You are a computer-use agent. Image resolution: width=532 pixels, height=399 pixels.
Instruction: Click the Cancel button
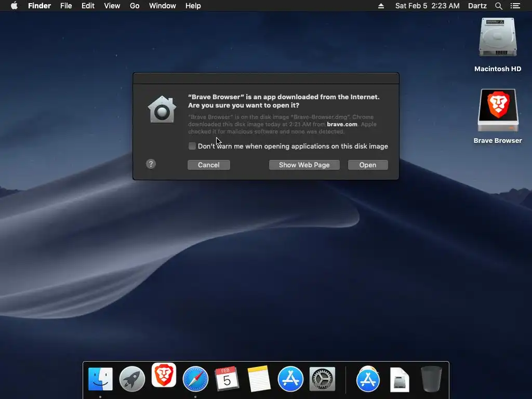click(209, 165)
